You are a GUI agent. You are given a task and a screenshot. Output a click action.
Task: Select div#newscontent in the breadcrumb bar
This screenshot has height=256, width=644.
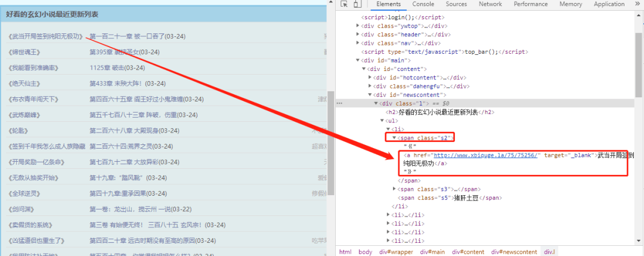click(x=514, y=252)
